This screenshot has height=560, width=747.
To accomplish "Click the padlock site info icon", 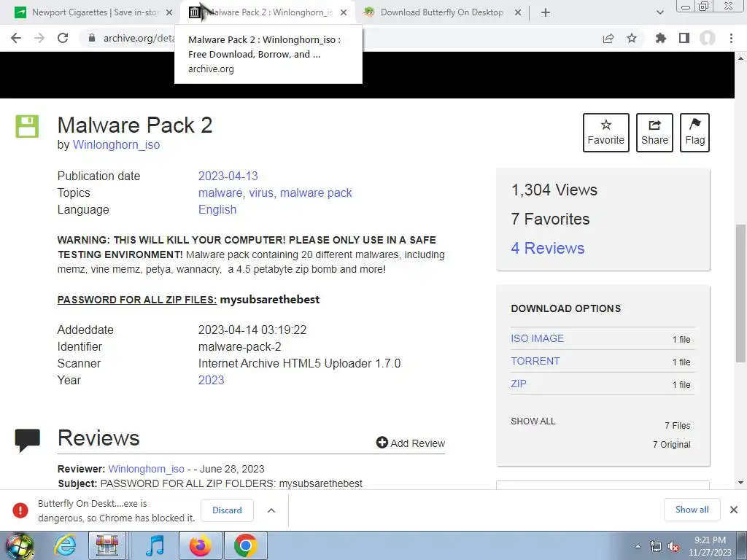I will [92, 38].
